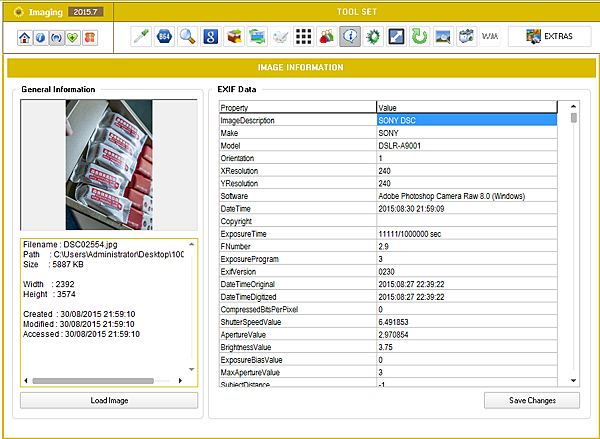The width and height of the screenshot is (600, 439).
Task: Click the W/M watermark tool
Action: tap(490, 36)
